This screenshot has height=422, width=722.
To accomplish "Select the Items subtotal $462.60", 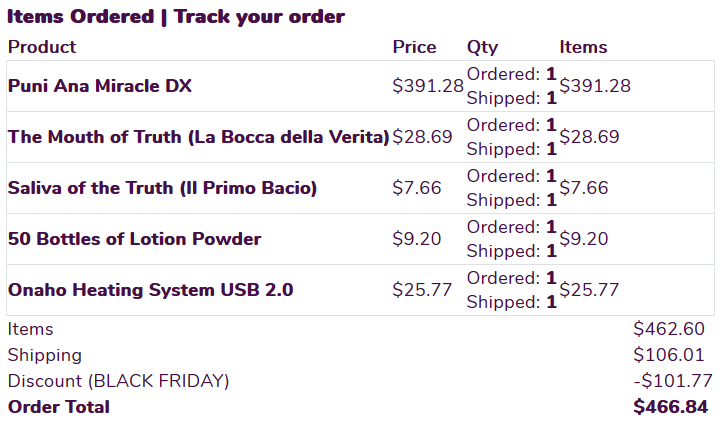I will pos(669,329).
